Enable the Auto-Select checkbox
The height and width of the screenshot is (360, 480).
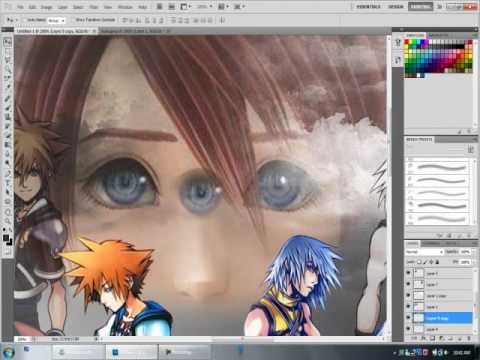coord(24,20)
